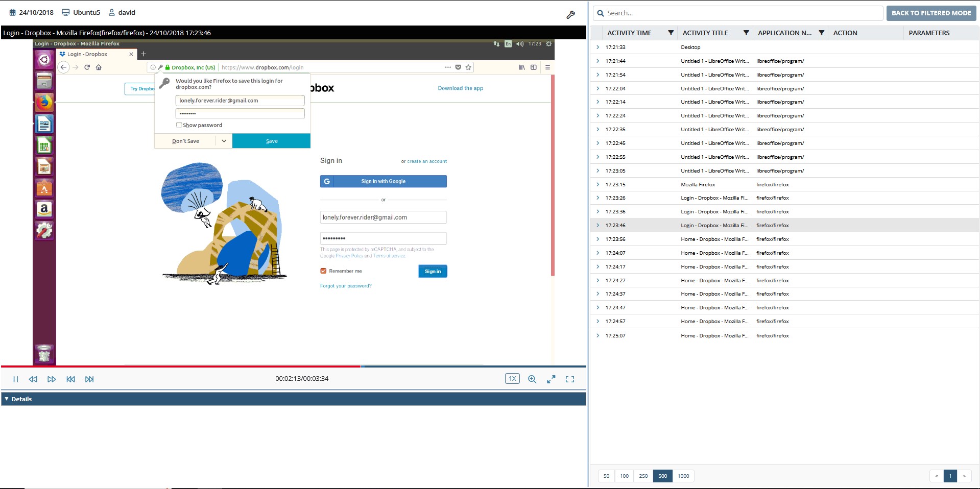Go to next results page
The width and height of the screenshot is (980, 489).
(x=964, y=476)
